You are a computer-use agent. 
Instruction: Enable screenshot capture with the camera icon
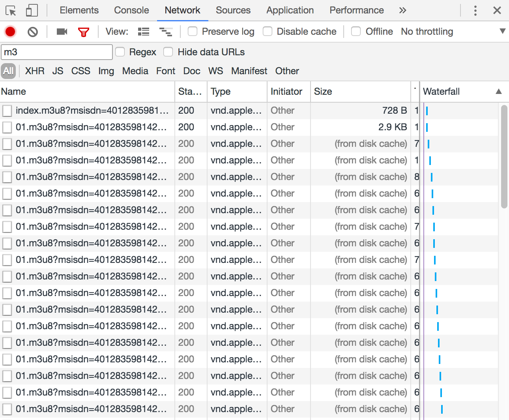tap(61, 32)
